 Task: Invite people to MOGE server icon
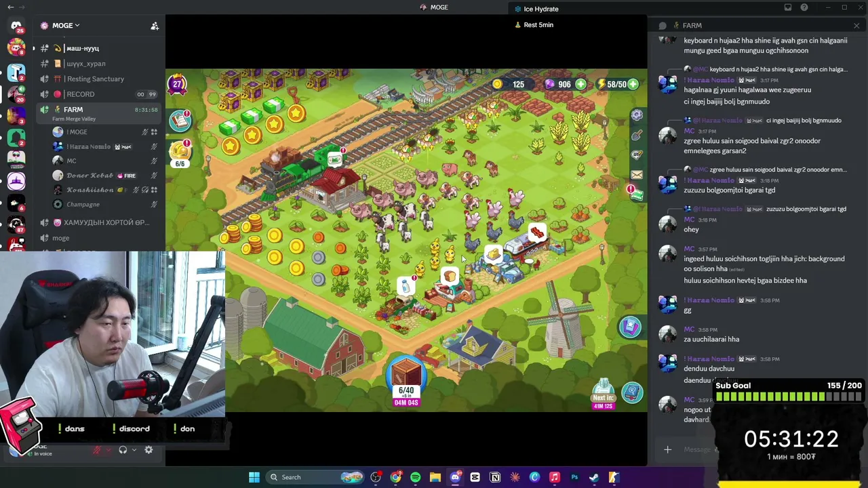tap(155, 26)
